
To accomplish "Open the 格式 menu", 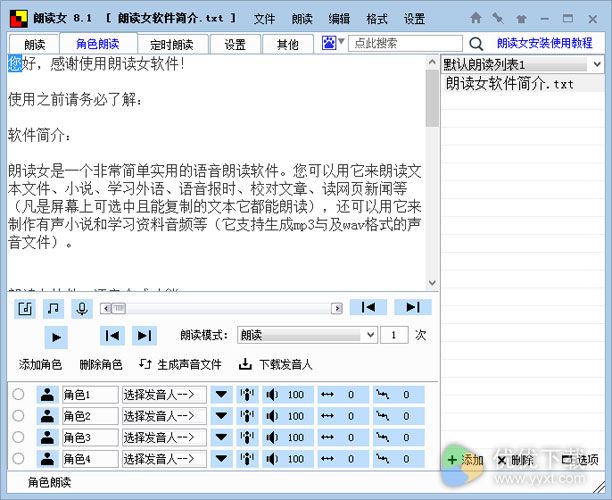I will [377, 18].
